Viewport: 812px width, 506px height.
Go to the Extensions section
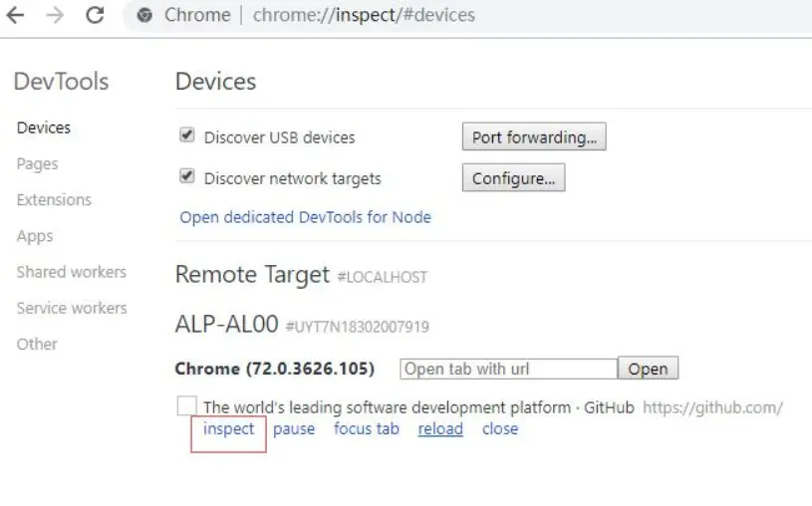tap(54, 200)
